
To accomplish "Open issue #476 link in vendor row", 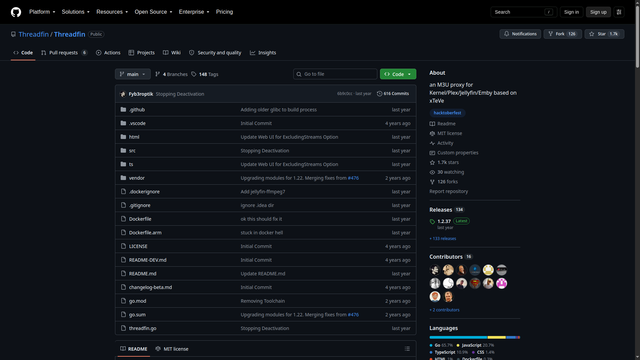I will pyautogui.click(x=353, y=178).
